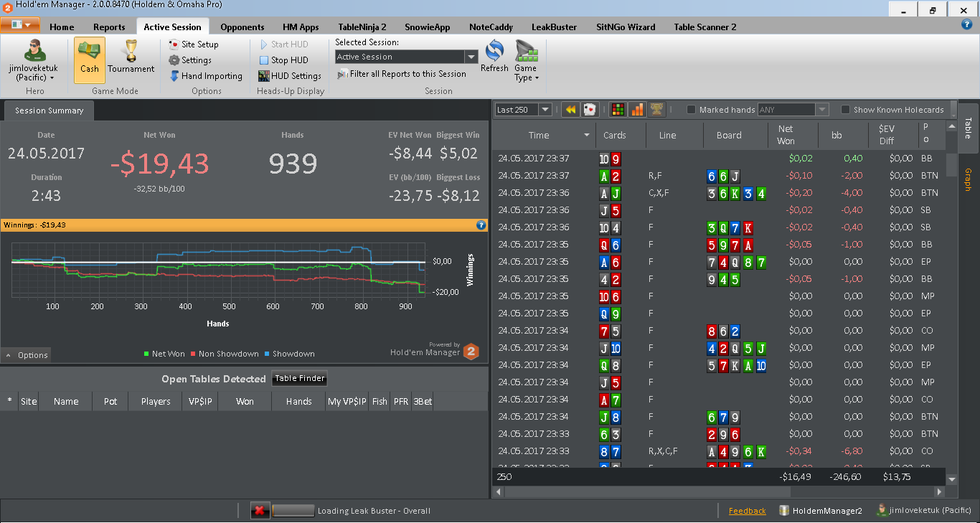980x523 pixels.
Task: Open the Last 250 hands dropdown
Action: (545, 110)
